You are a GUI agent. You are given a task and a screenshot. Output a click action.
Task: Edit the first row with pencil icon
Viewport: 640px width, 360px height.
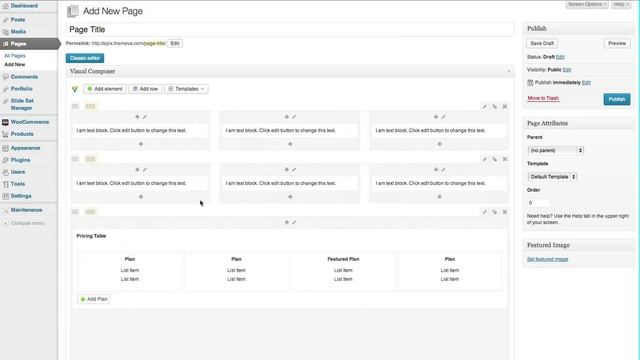484,107
